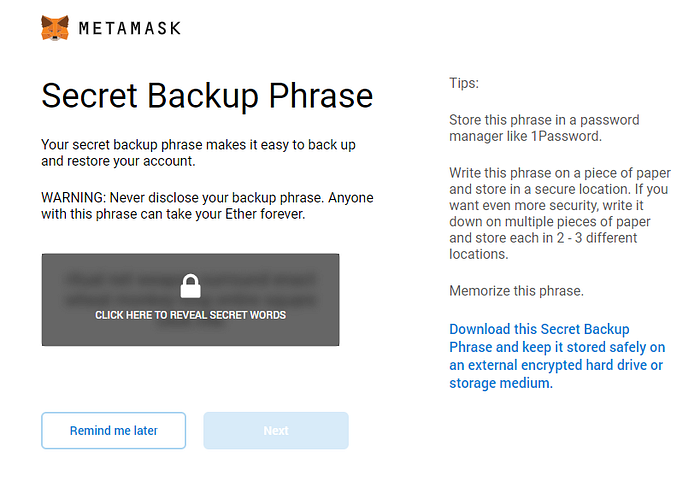Open Download this Secret Backup Phrase link
This screenshot has height=486, width=700.
click(x=539, y=329)
